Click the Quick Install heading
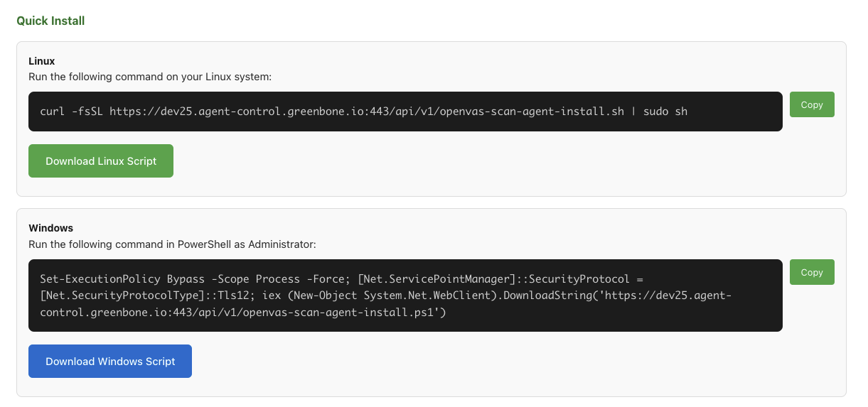 coord(50,21)
